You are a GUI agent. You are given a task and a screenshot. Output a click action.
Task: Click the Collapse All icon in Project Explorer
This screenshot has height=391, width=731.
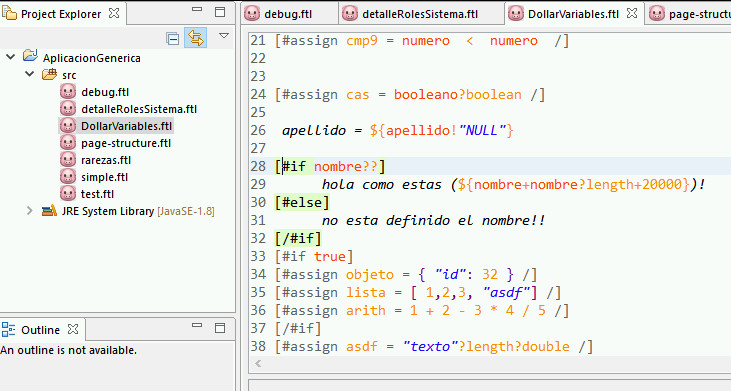(x=172, y=39)
